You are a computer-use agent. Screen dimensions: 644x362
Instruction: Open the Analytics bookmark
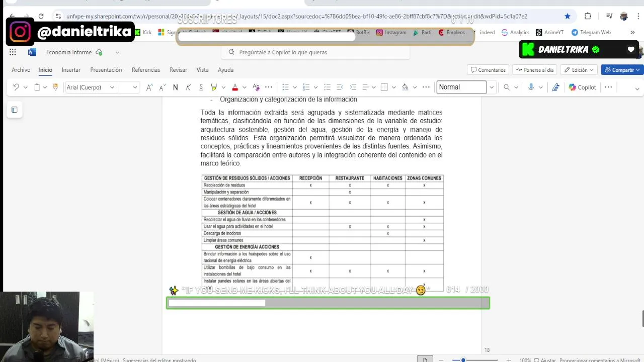(515, 32)
